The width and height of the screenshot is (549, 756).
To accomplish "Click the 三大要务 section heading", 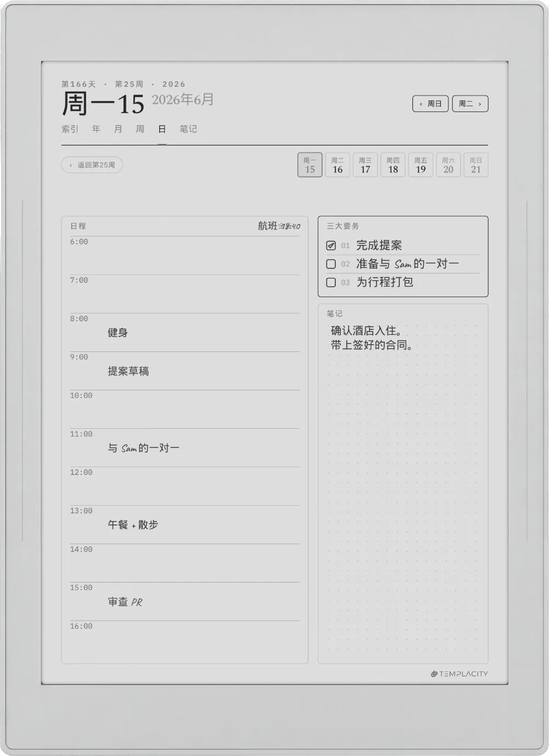I will coord(343,226).
